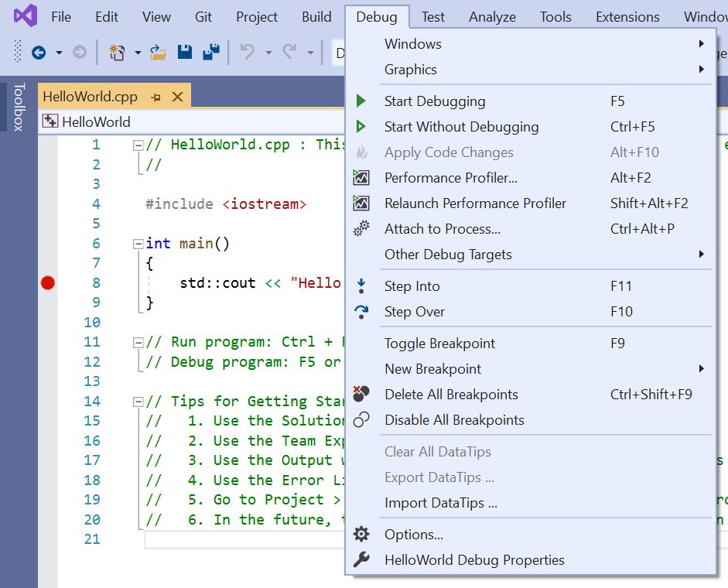Image resolution: width=728 pixels, height=588 pixels.
Task: Open HelloWorld Debug Properties
Action: pyautogui.click(x=474, y=560)
